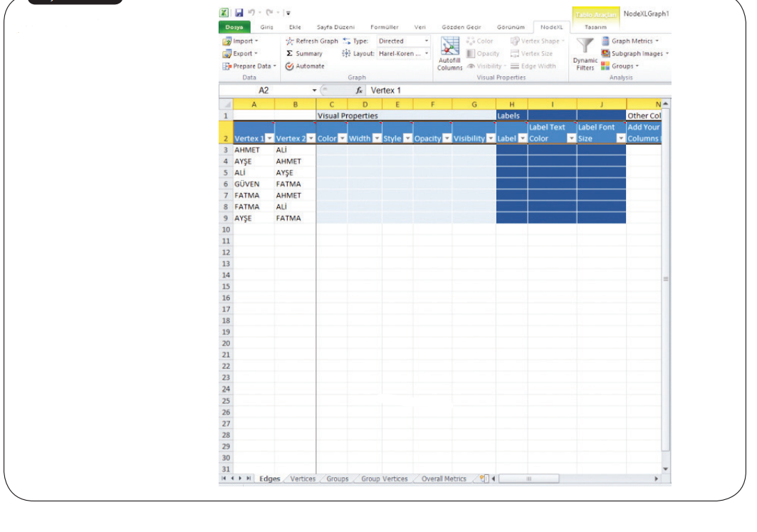Click the Automate icon
757x532 pixels.
tap(290, 66)
